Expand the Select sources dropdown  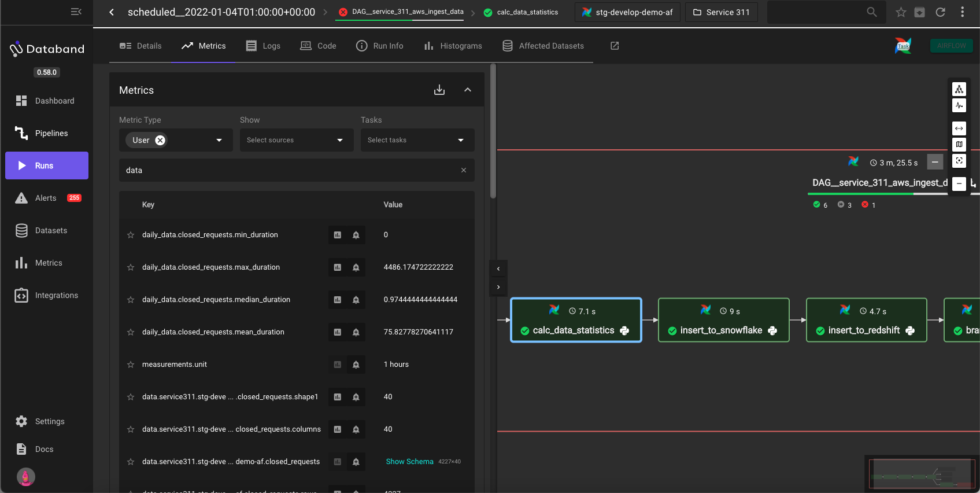296,140
